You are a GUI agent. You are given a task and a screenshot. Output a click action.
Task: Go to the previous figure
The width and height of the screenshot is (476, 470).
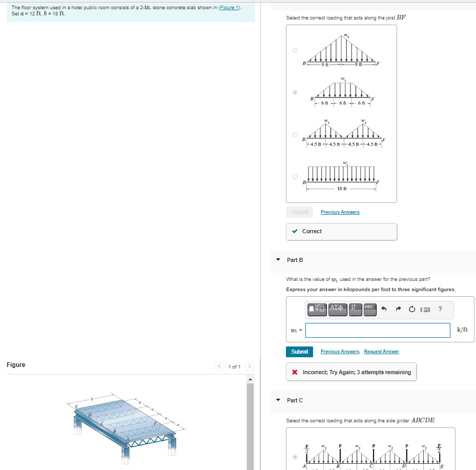(219, 366)
